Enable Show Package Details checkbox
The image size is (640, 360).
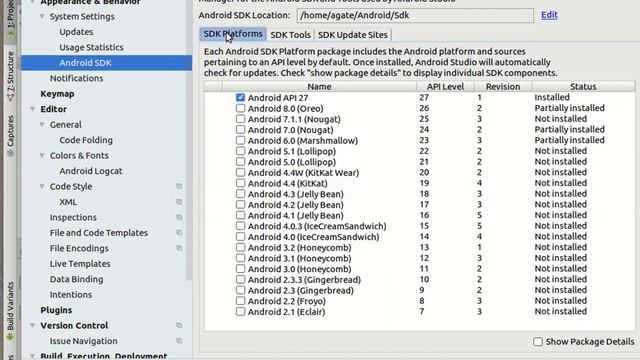pos(538,342)
